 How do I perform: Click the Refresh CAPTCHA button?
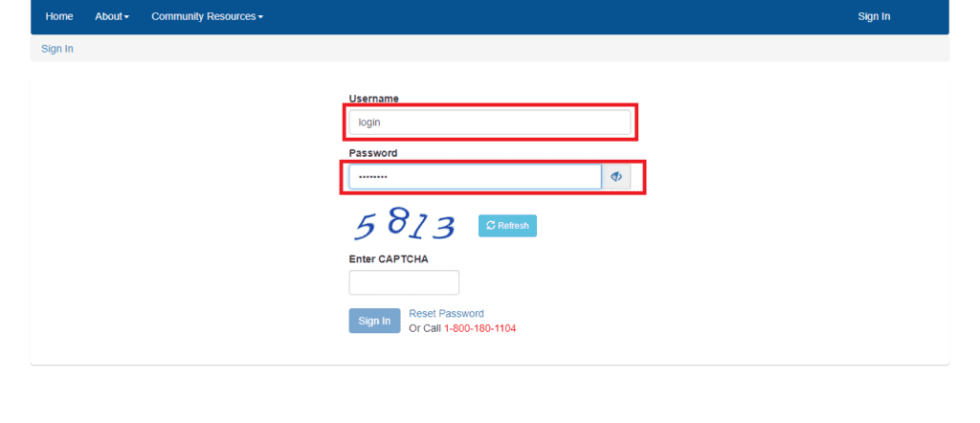507,226
